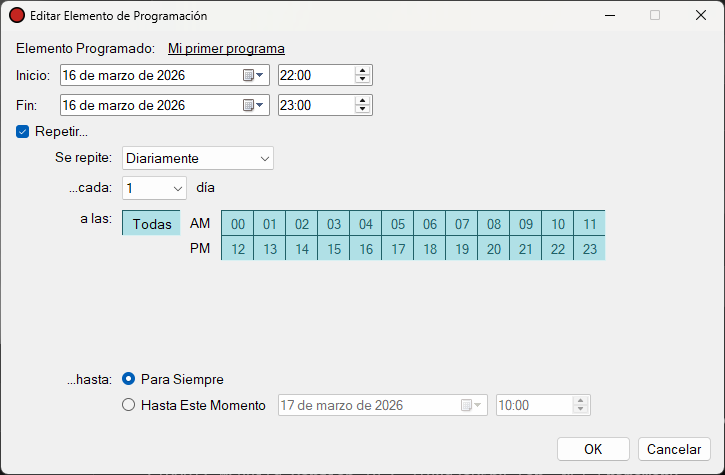The height and width of the screenshot is (475, 725).
Task: Select the Hasta Este Momento radio button
Action: (x=129, y=405)
